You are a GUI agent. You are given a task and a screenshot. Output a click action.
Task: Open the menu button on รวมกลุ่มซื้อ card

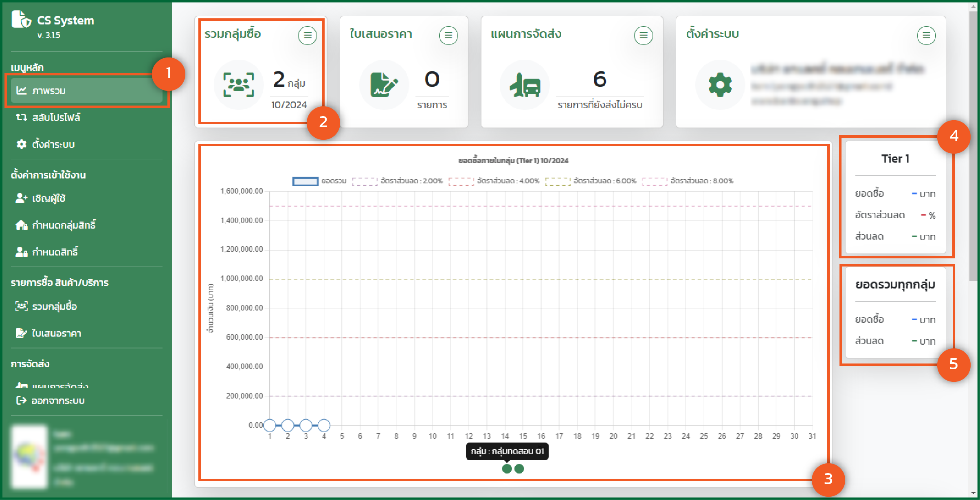pyautogui.click(x=308, y=36)
